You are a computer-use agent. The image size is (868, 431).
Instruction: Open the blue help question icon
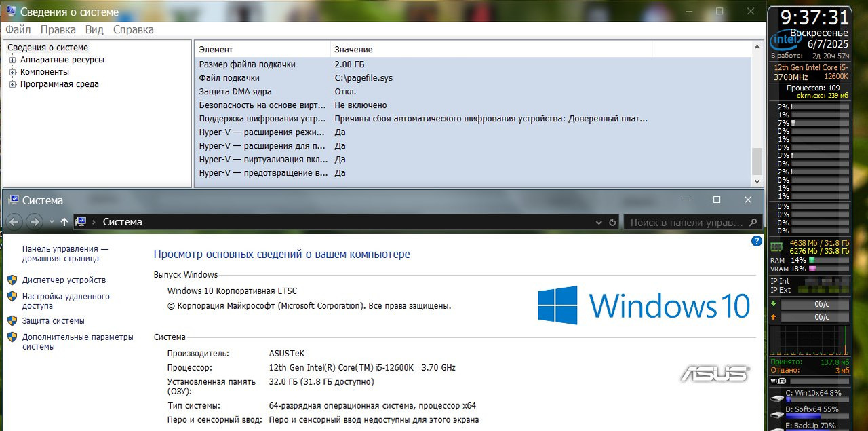757,241
